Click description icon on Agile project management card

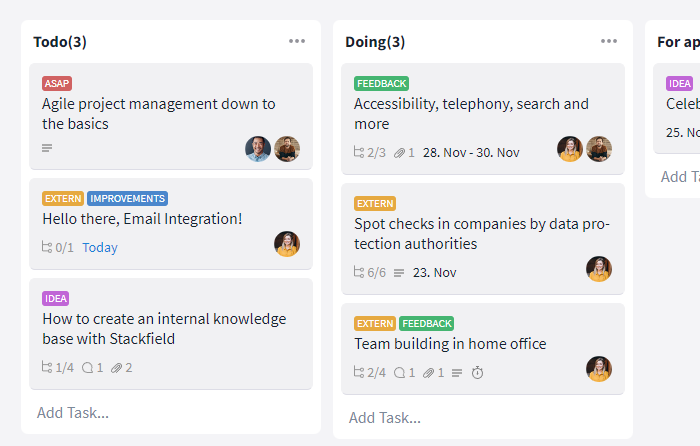pos(47,148)
